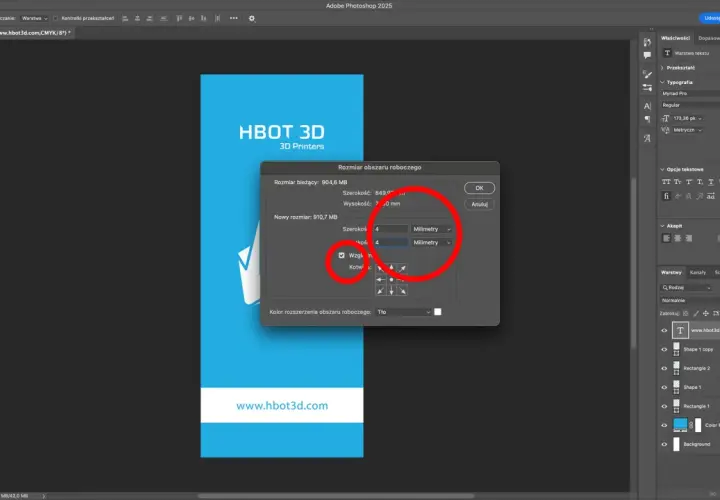720x500 pixels.
Task: Select right paragraph alignment under Akapit
Action: (688, 238)
